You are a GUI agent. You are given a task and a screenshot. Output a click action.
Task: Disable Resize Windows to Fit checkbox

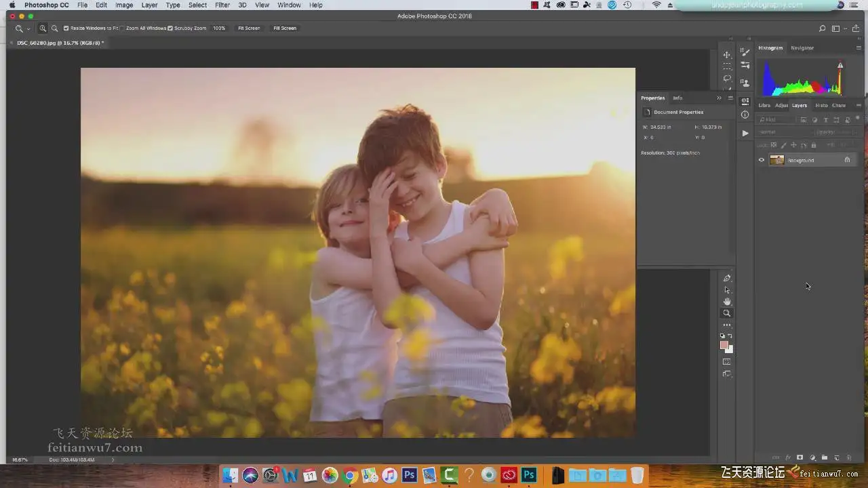coord(66,28)
